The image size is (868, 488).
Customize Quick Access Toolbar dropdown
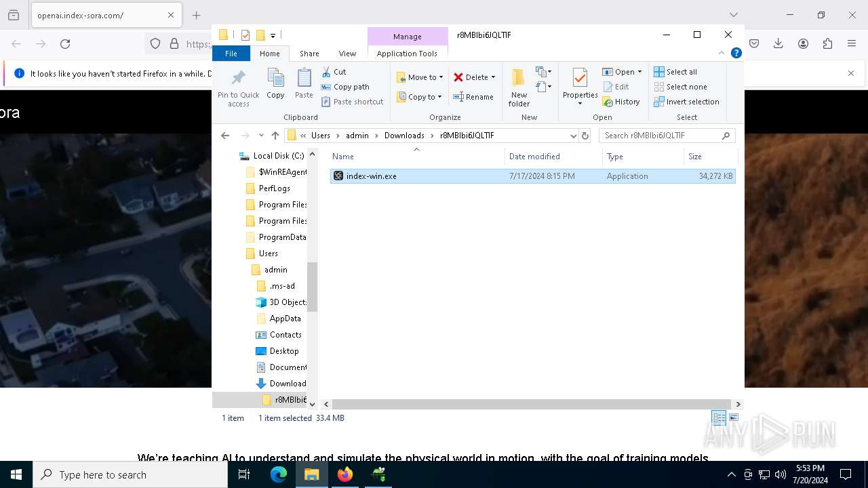tap(273, 35)
